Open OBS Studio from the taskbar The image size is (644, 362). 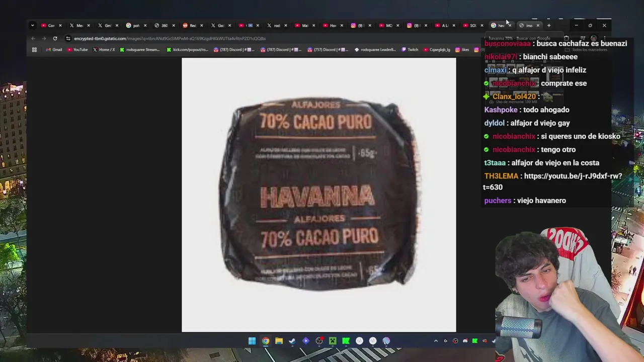click(x=319, y=341)
